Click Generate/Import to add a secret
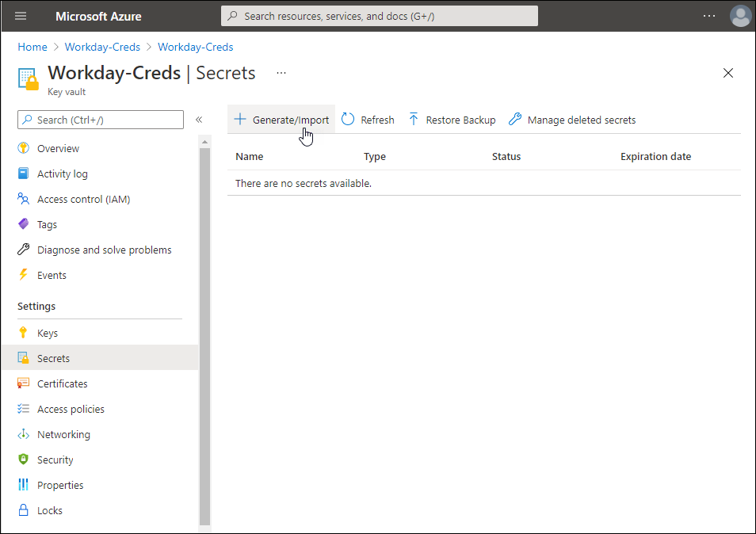Viewport: 756px width, 534px height. (282, 120)
